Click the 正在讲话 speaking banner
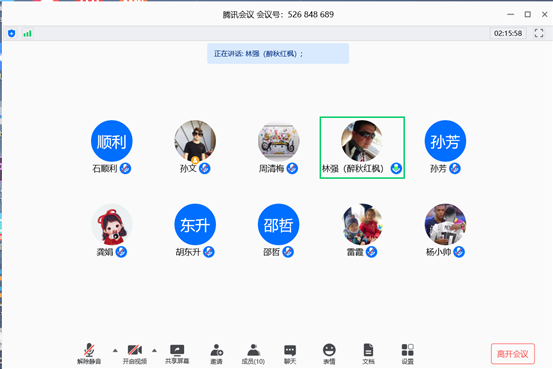 [x=278, y=54]
